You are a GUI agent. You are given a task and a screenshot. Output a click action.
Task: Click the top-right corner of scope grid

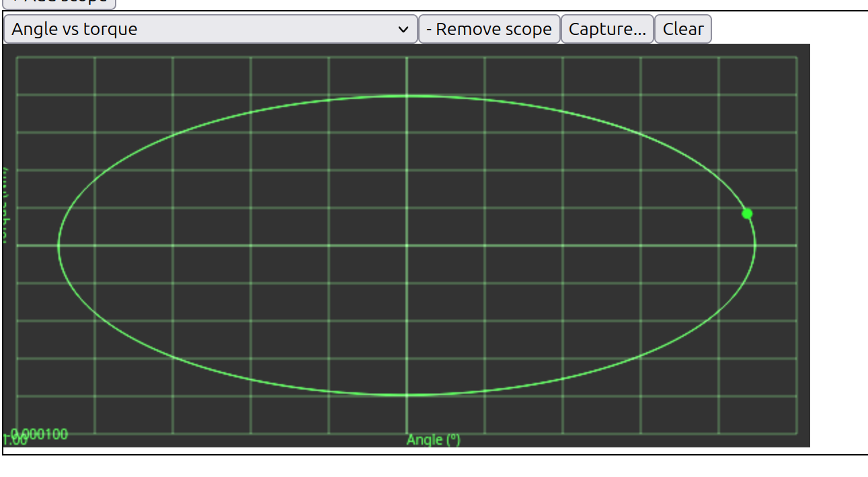click(797, 57)
